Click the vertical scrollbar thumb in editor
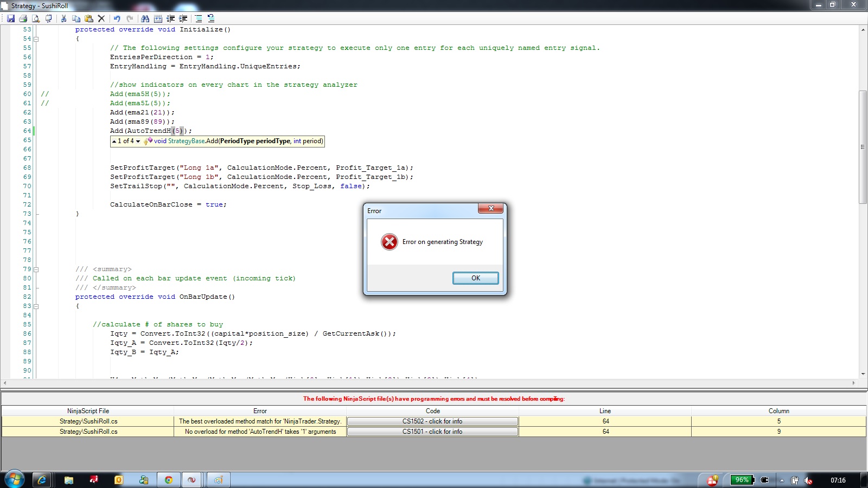This screenshot has width=868, height=488. click(863, 147)
